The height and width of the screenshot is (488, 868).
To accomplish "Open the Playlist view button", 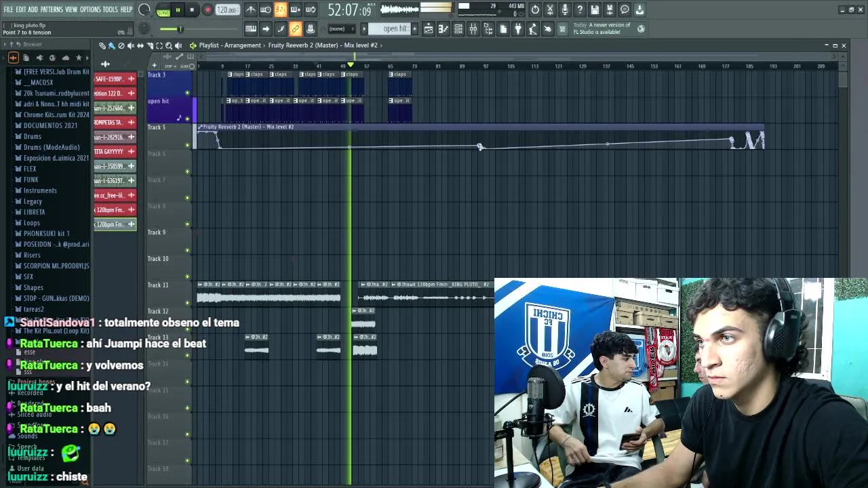I will [x=429, y=28].
